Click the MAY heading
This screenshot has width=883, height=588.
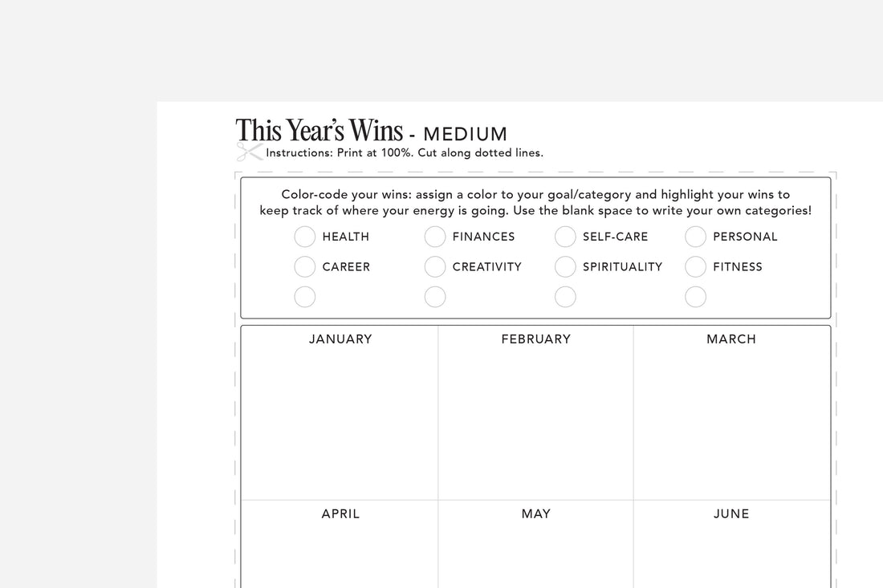(x=535, y=514)
